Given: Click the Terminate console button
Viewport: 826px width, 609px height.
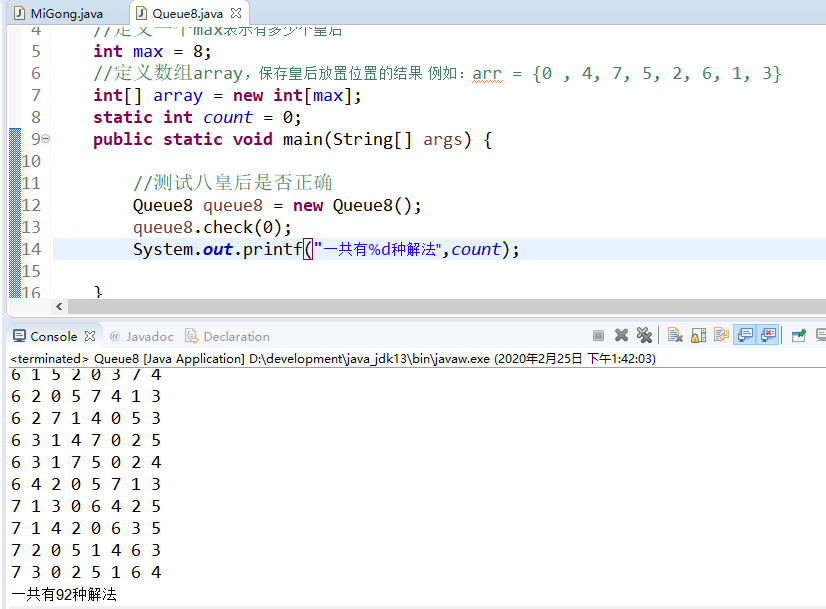Looking at the screenshot, I should pos(598,336).
